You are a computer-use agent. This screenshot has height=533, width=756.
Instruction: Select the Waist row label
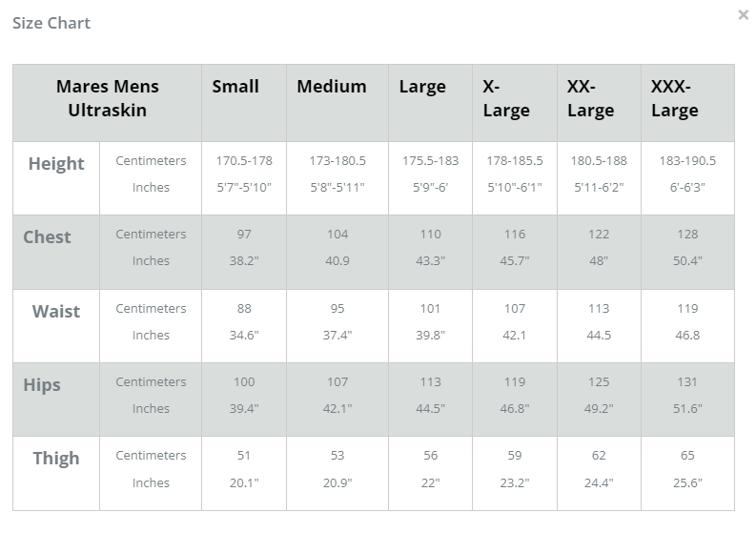[x=56, y=311]
